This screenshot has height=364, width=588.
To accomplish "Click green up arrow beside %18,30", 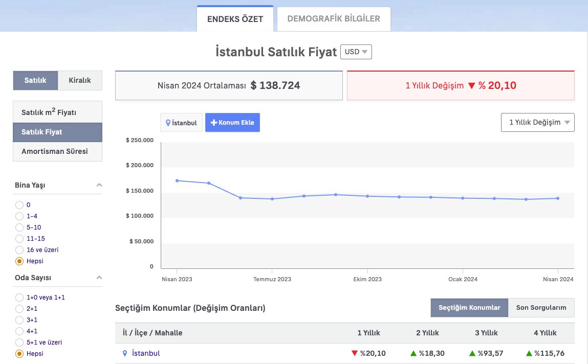I will [x=413, y=353].
